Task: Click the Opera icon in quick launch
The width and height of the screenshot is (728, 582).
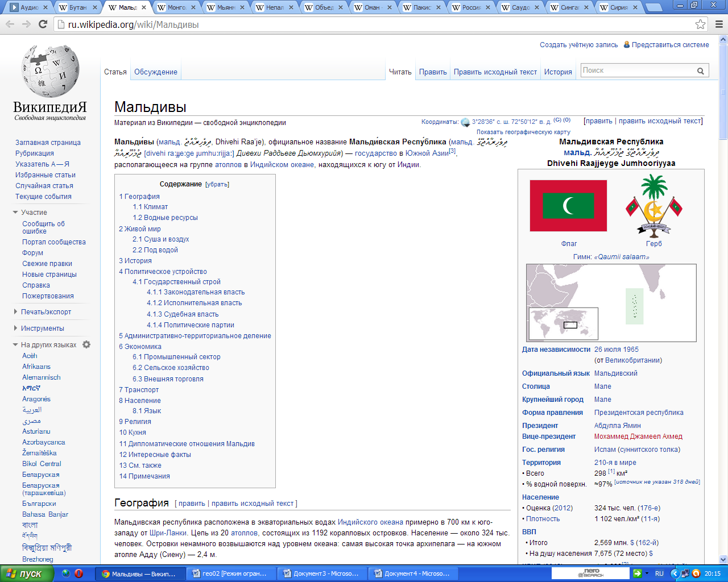Action: (78, 573)
